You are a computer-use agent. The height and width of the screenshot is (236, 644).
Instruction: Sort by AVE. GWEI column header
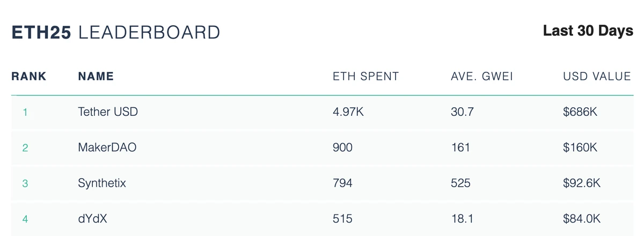coord(482,76)
